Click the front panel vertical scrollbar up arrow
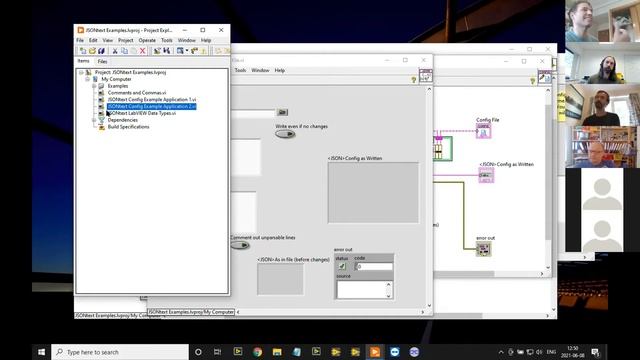Screen dimensions: 640x360 pos(429,89)
